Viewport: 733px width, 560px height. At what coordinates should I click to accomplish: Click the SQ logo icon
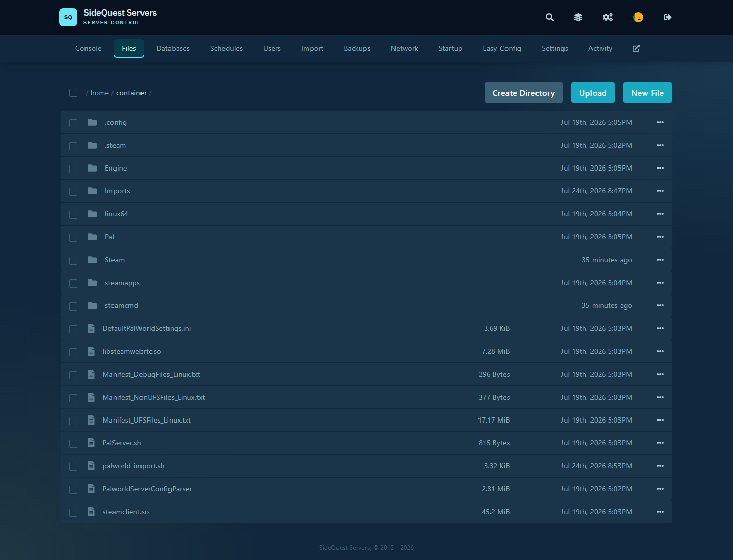68,17
